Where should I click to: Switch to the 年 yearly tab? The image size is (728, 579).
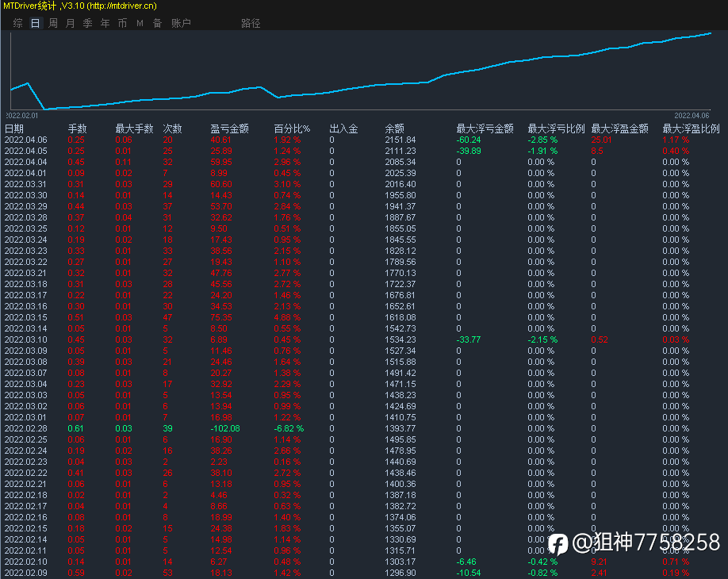tap(105, 23)
